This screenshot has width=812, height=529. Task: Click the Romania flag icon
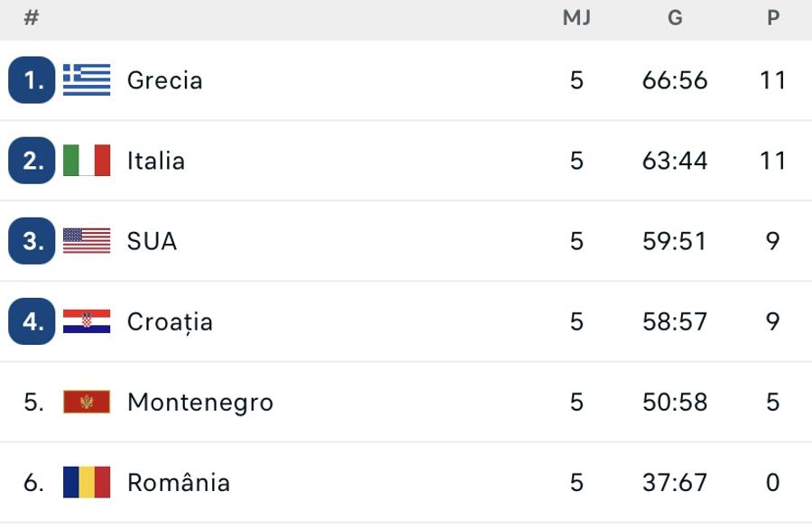(x=87, y=482)
